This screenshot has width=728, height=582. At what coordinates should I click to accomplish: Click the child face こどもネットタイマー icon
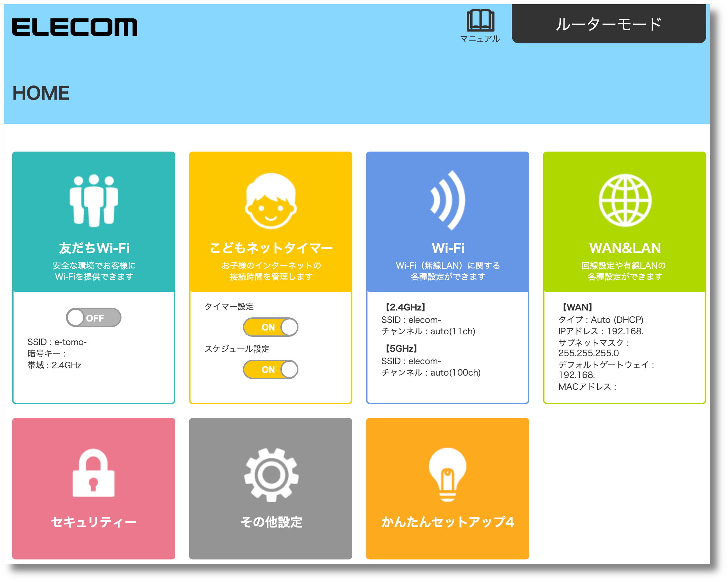pyautogui.click(x=271, y=201)
